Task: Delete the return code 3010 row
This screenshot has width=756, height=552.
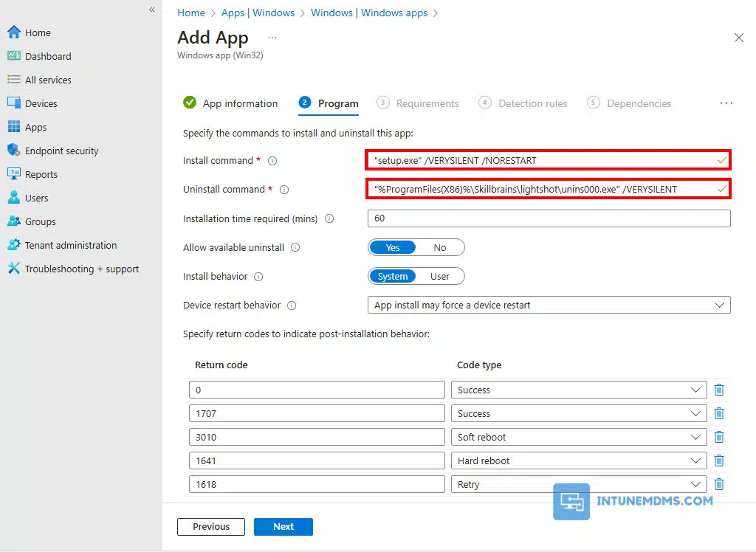Action: coord(718,437)
